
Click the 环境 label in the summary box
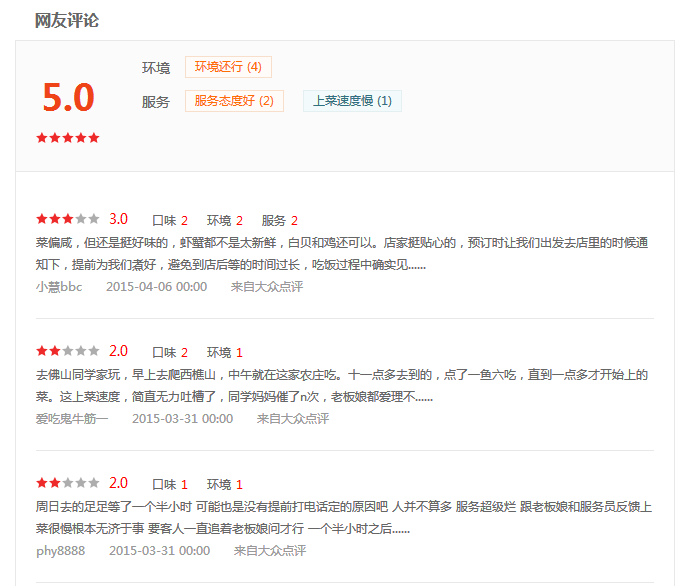click(156, 68)
